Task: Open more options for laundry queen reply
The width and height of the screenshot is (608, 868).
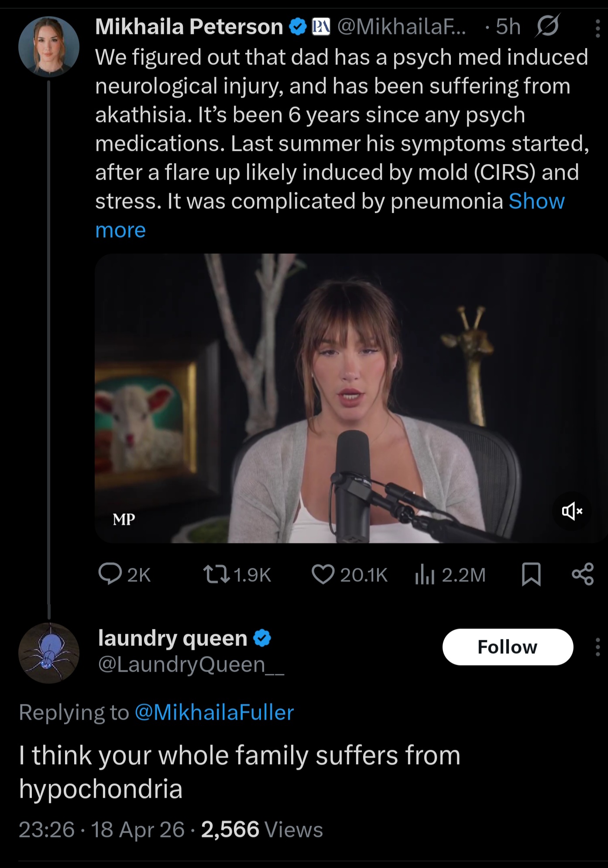Action: [x=598, y=647]
